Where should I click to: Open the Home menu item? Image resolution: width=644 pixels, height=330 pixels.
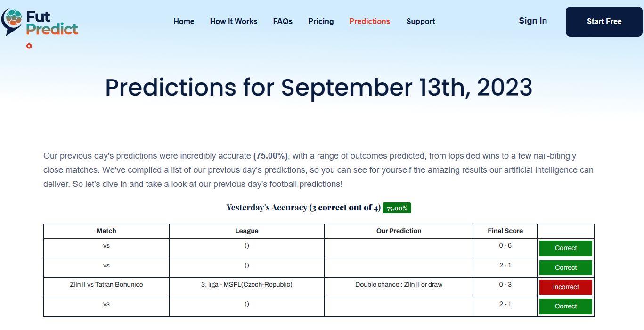pos(184,21)
